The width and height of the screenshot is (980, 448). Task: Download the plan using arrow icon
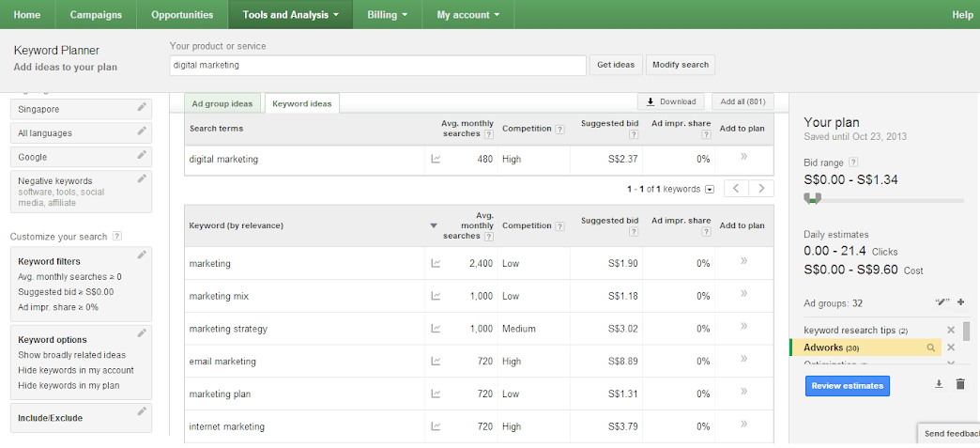[x=939, y=384]
